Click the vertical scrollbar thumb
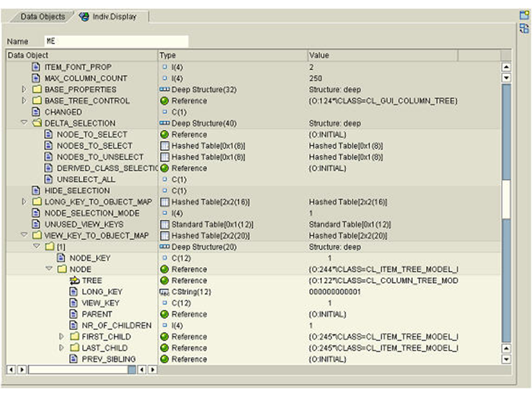532x399 pixels. click(506, 199)
